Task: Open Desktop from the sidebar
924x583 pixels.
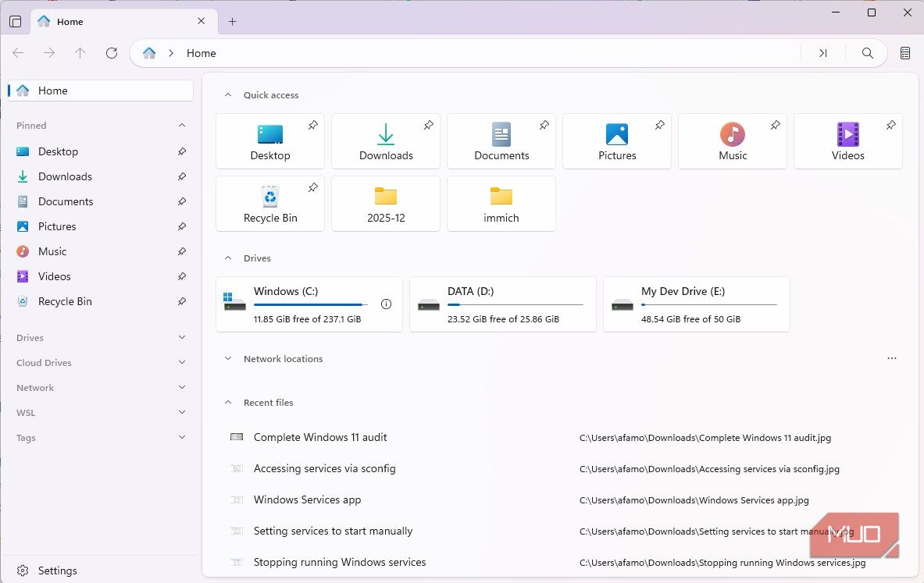Action: 100,151
